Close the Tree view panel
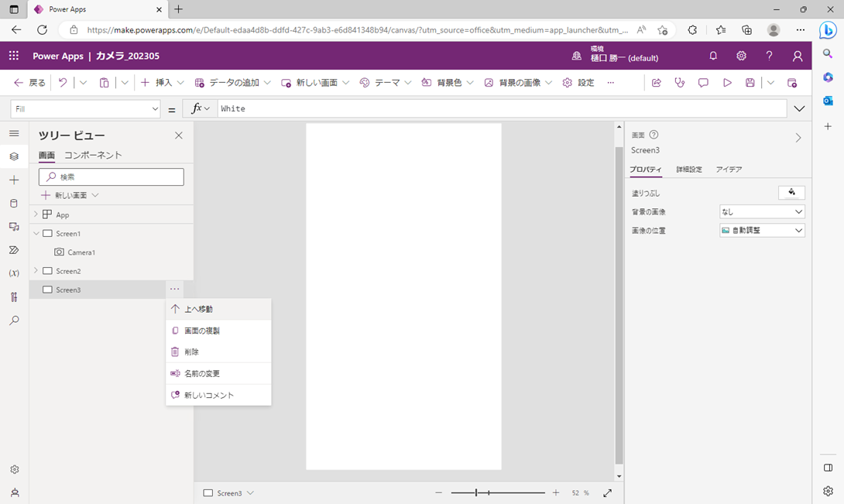 coord(179,135)
